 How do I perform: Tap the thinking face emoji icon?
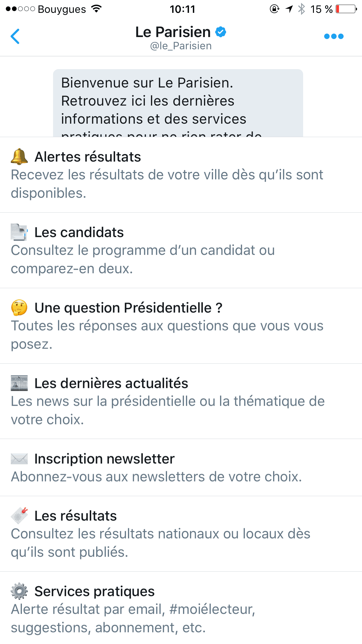pos(19,308)
